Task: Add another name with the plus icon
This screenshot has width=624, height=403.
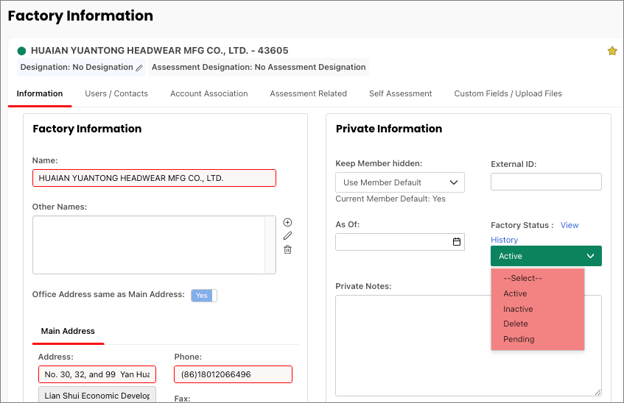Action: tap(287, 222)
